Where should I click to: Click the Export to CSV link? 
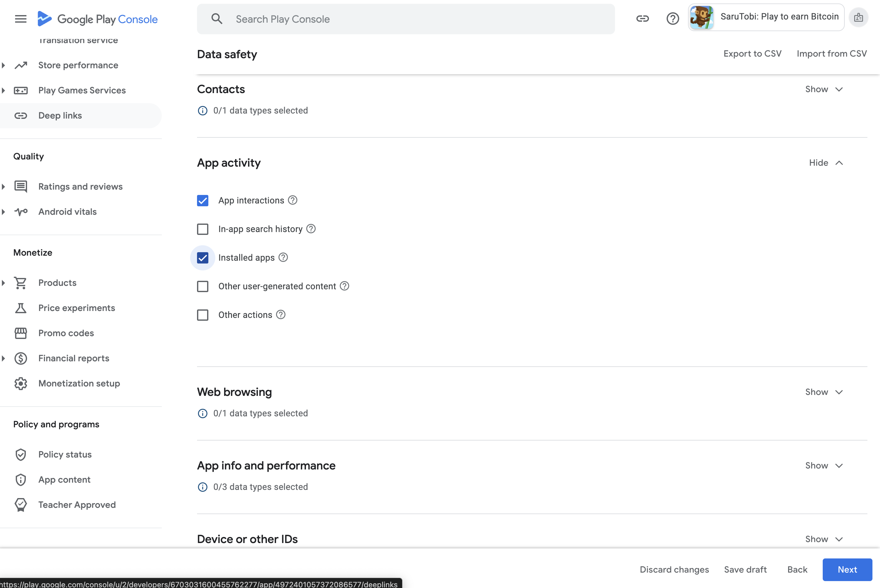click(x=753, y=54)
